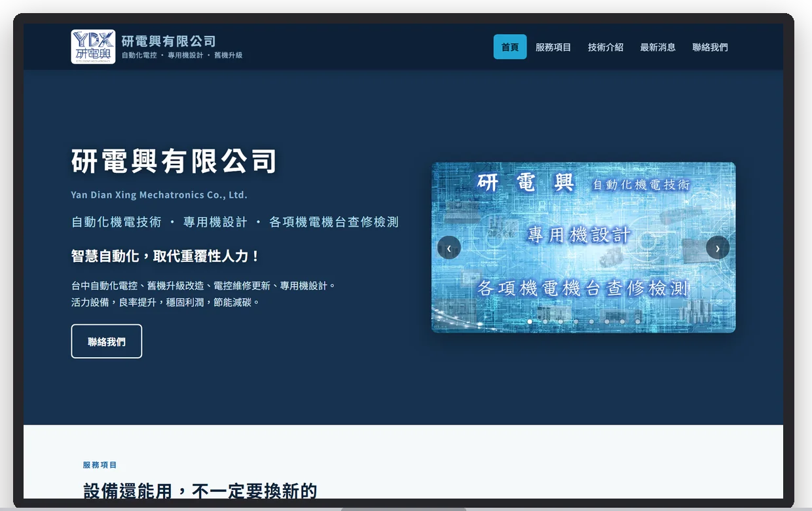Select second carousel indicator dot
Screen dimensions: 812x511
(x=545, y=322)
